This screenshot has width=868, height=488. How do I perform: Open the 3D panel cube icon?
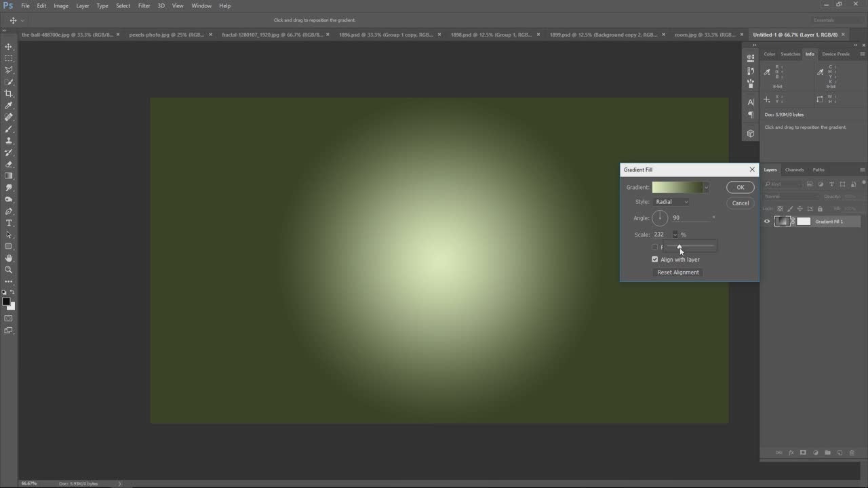751,134
